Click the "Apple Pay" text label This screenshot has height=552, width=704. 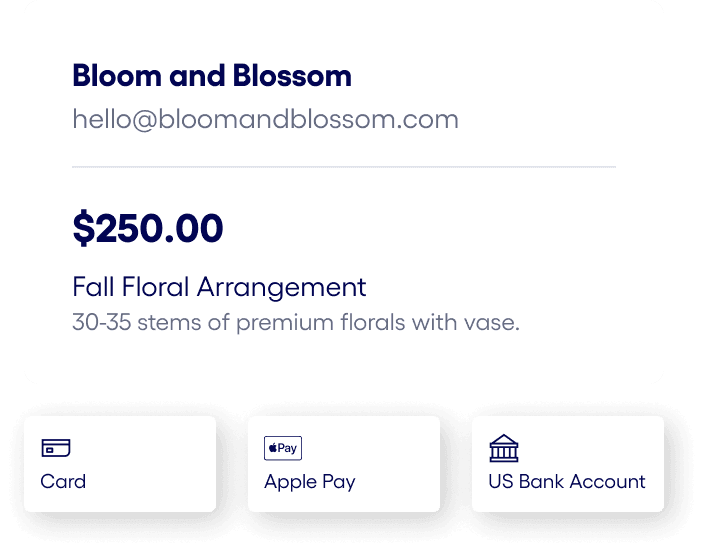pyautogui.click(x=309, y=481)
